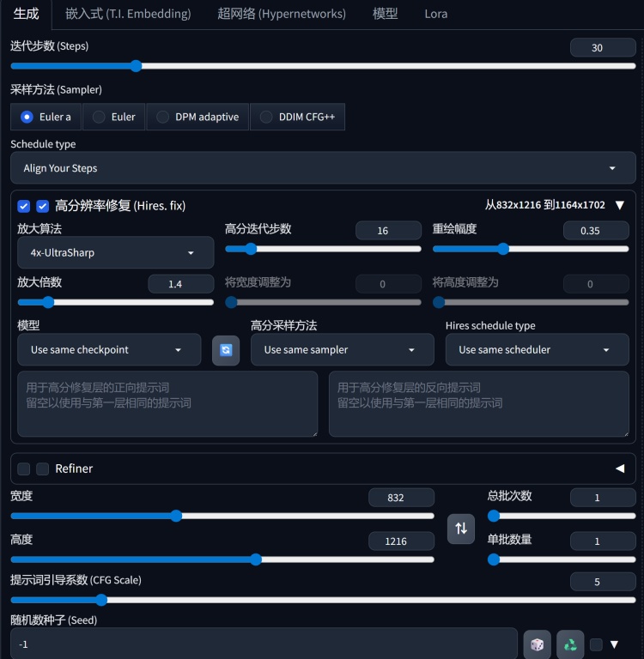The height and width of the screenshot is (659, 644).
Task: Click the Steps slider handle
Action: click(x=136, y=66)
